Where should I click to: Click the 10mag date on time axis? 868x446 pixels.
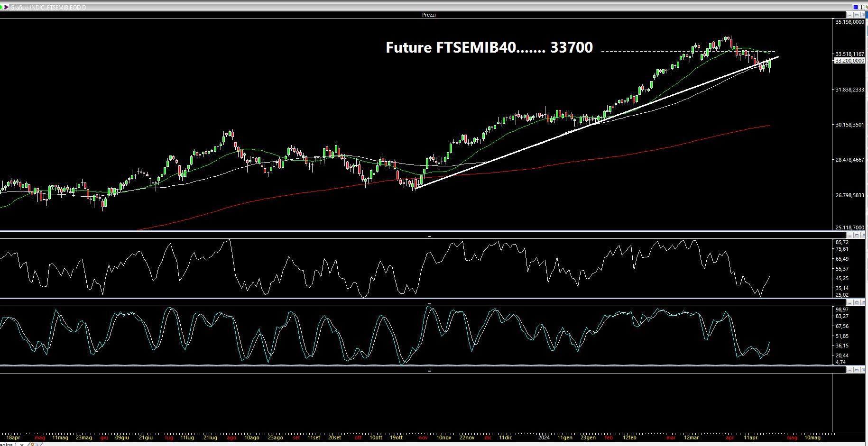(x=813, y=438)
